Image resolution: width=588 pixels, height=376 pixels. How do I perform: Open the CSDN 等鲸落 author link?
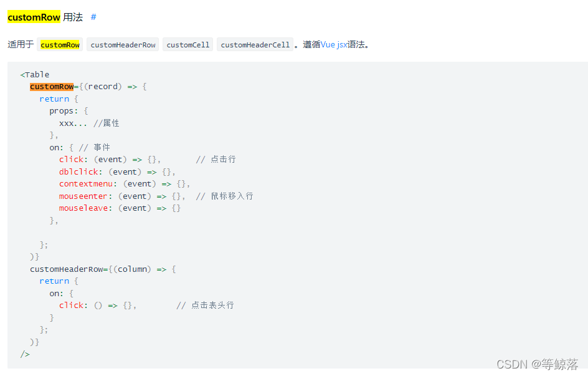[x=537, y=364]
